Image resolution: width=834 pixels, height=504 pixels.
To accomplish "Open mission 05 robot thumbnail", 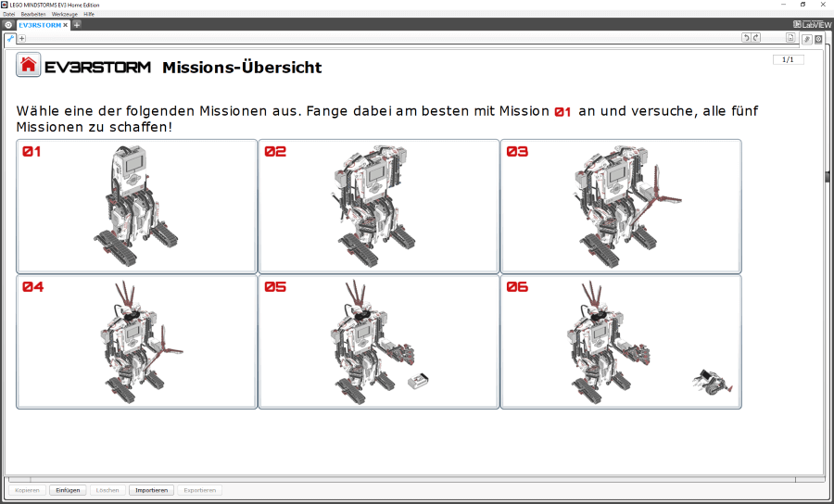I will [x=379, y=342].
